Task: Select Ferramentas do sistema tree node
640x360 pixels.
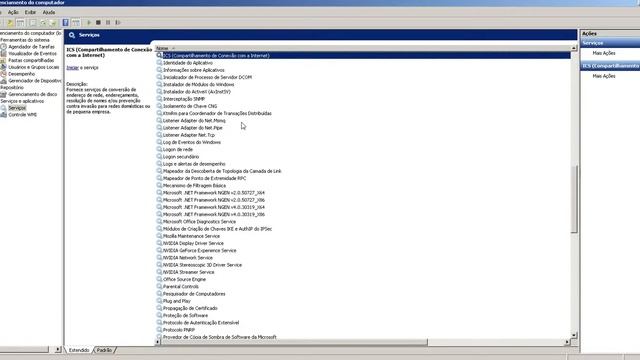Action: (x=25, y=40)
